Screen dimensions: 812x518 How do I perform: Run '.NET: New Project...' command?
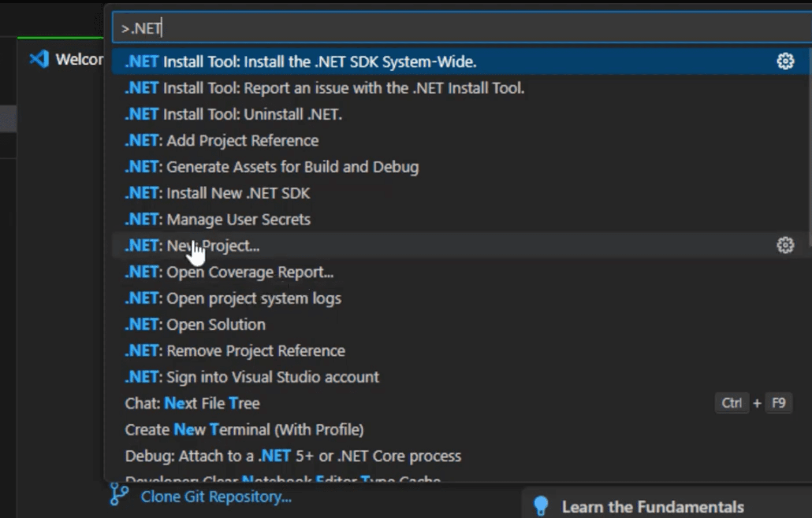pyautogui.click(x=192, y=245)
